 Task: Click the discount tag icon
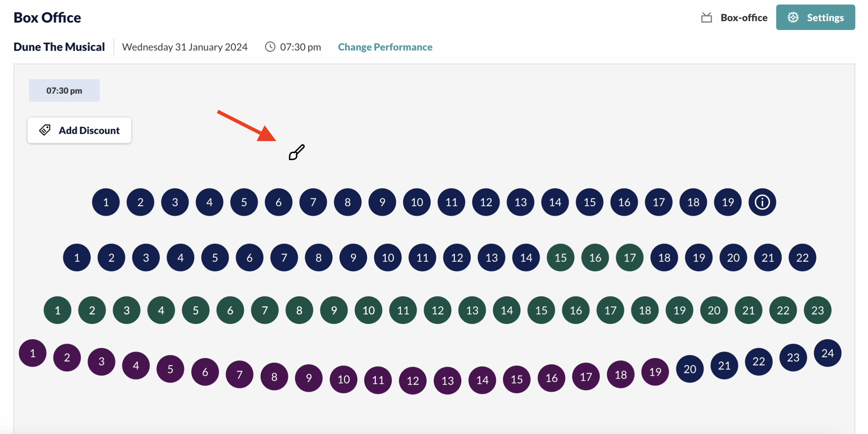(x=45, y=130)
